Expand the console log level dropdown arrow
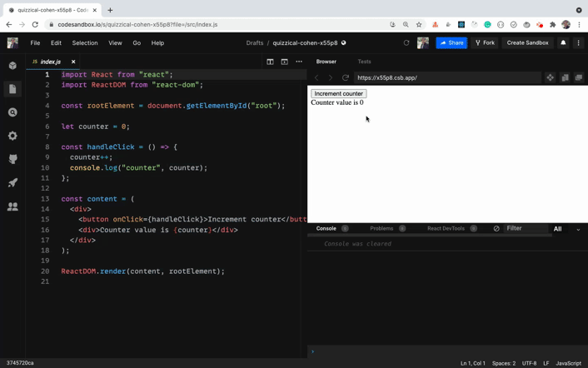This screenshot has width=588, height=368. (x=578, y=229)
